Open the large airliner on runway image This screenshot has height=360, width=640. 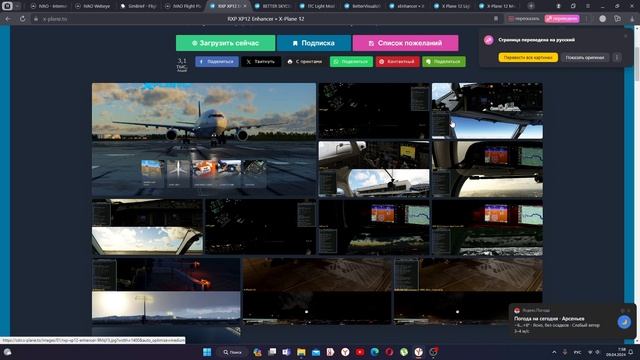[204, 140]
